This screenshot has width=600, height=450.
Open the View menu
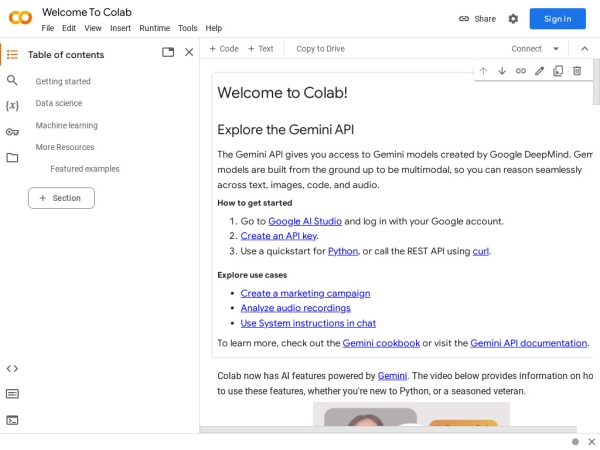93,28
